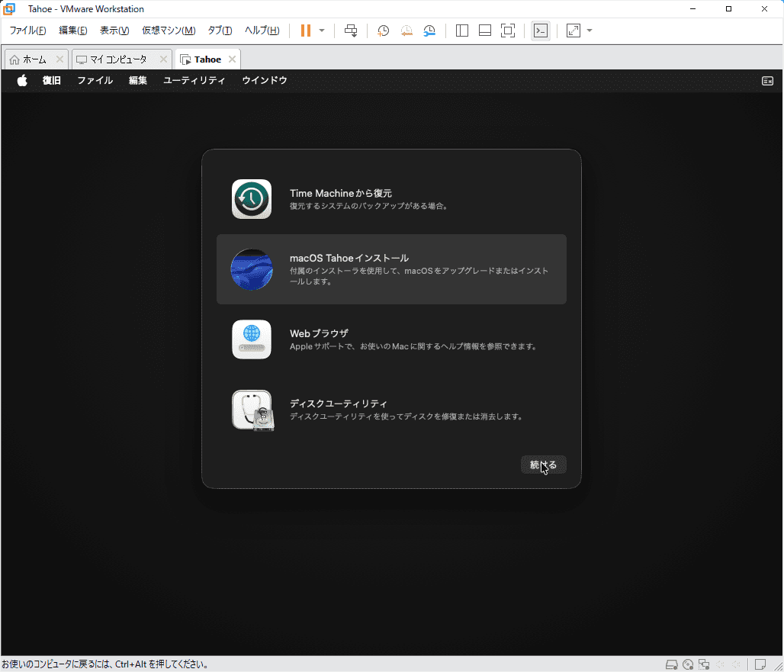Open the macOS Apple logo menu
The width and height of the screenshot is (784, 672).
pyautogui.click(x=22, y=81)
